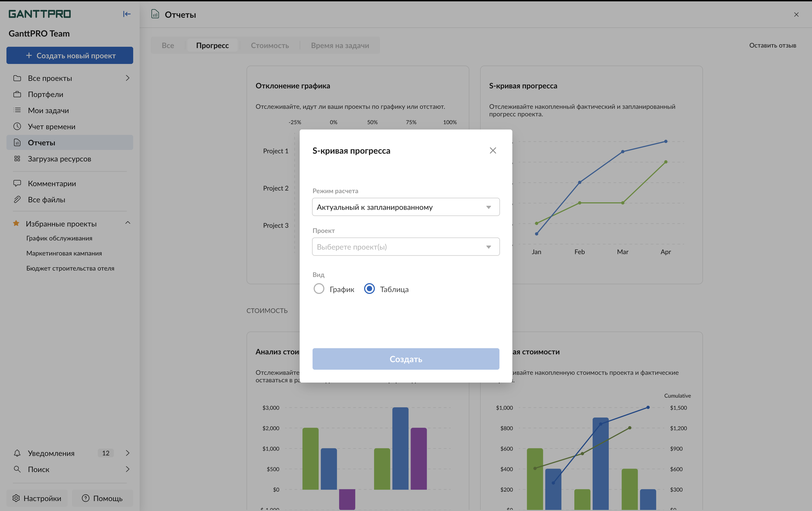Click the Комментарии speech bubble icon
Image resolution: width=812 pixels, height=511 pixels.
pyautogui.click(x=17, y=183)
